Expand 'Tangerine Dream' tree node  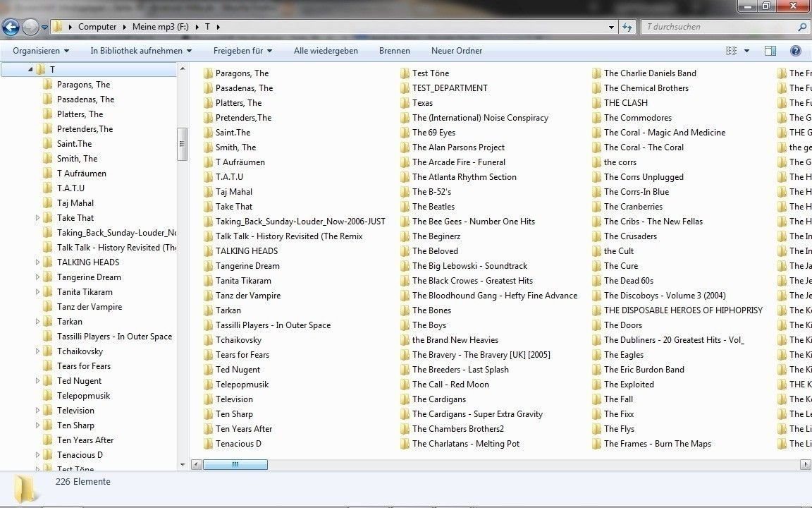tap(37, 277)
